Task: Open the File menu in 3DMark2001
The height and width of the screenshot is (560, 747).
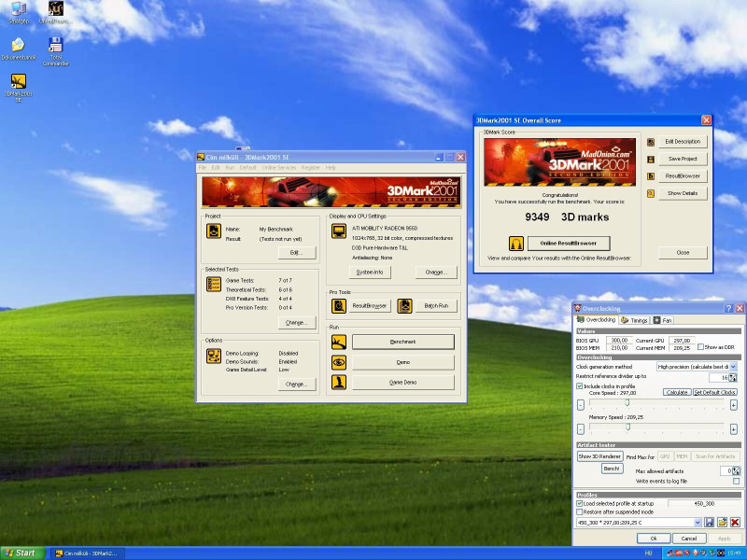Action: coord(203,168)
